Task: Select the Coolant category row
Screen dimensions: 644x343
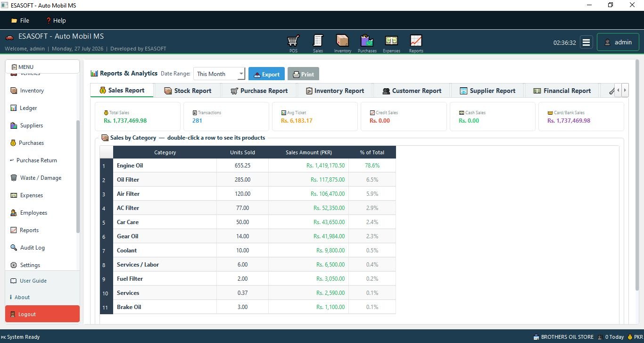Action: (x=248, y=251)
